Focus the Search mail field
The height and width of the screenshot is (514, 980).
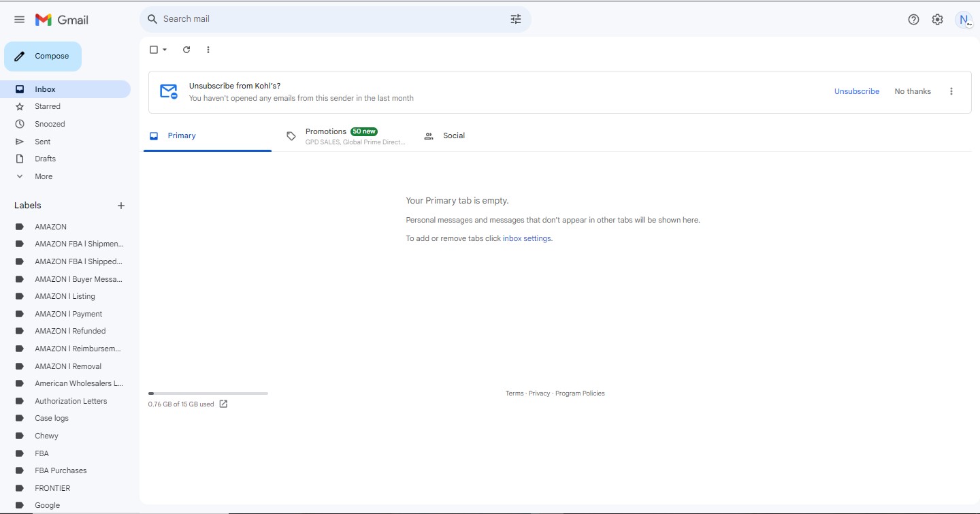click(336, 19)
